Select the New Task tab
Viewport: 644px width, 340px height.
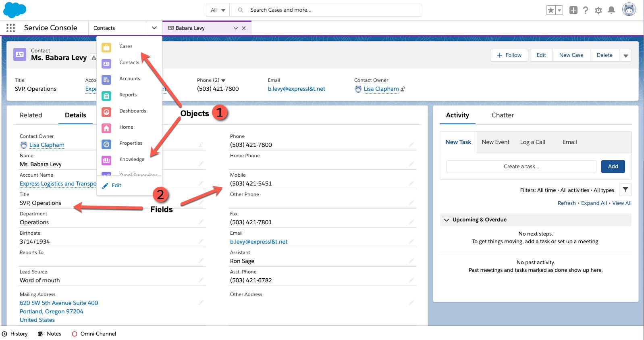(x=458, y=142)
